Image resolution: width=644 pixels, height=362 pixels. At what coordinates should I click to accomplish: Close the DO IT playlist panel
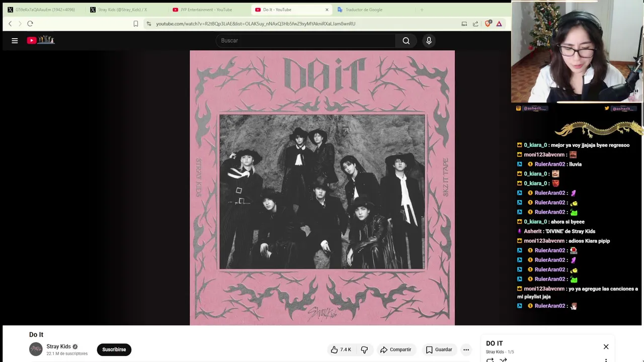coord(606,347)
